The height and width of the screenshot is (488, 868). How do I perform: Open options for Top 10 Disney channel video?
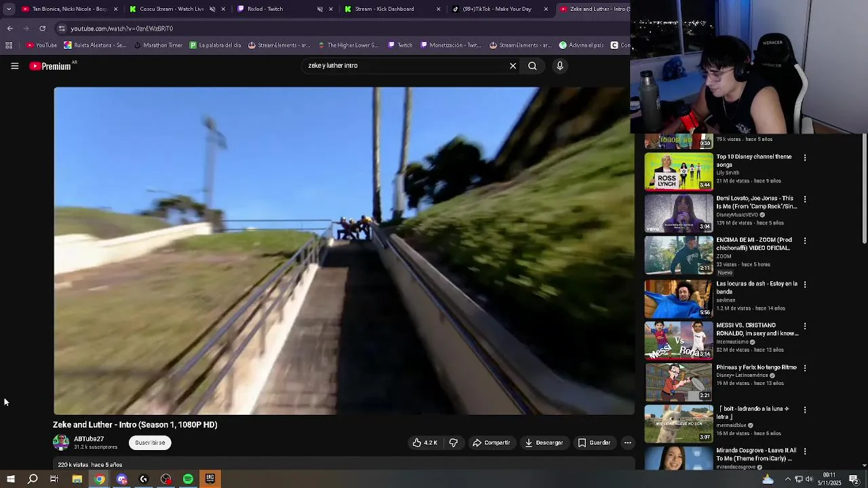tap(805, 157)
